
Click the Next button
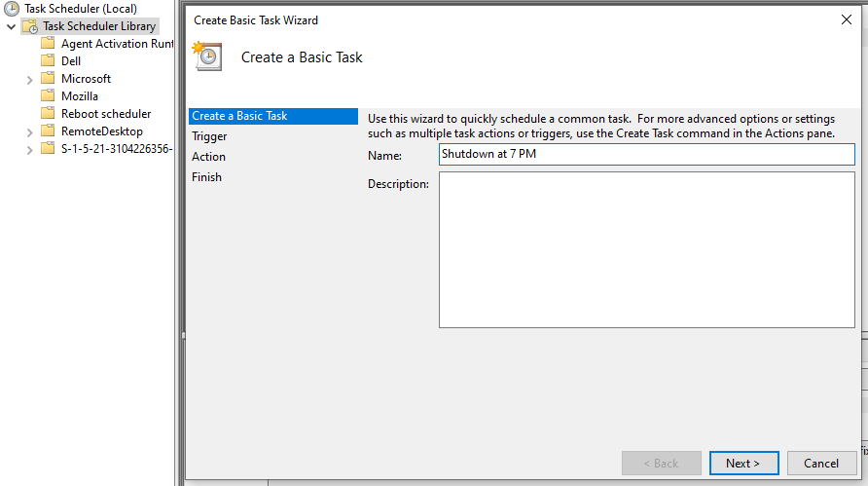point(743,464)
